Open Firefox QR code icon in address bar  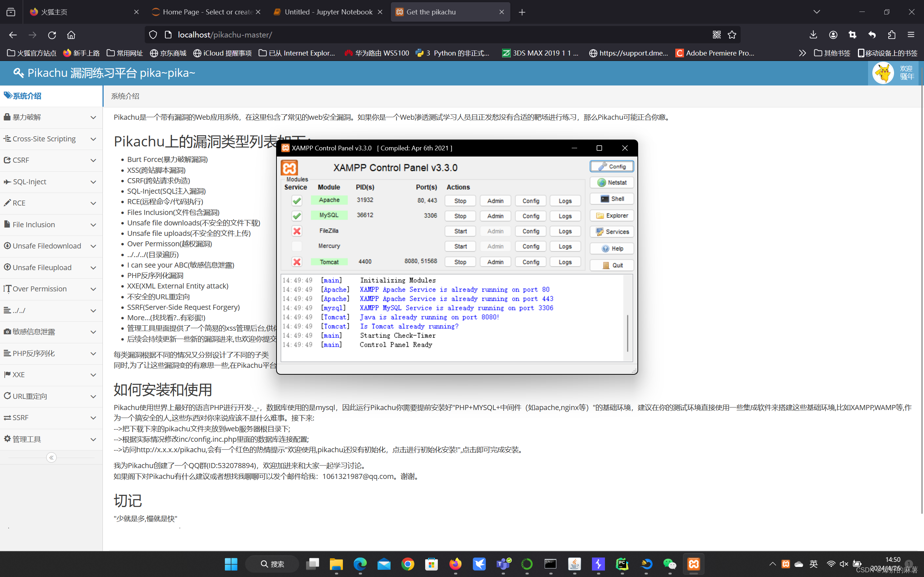click(716, 35)
